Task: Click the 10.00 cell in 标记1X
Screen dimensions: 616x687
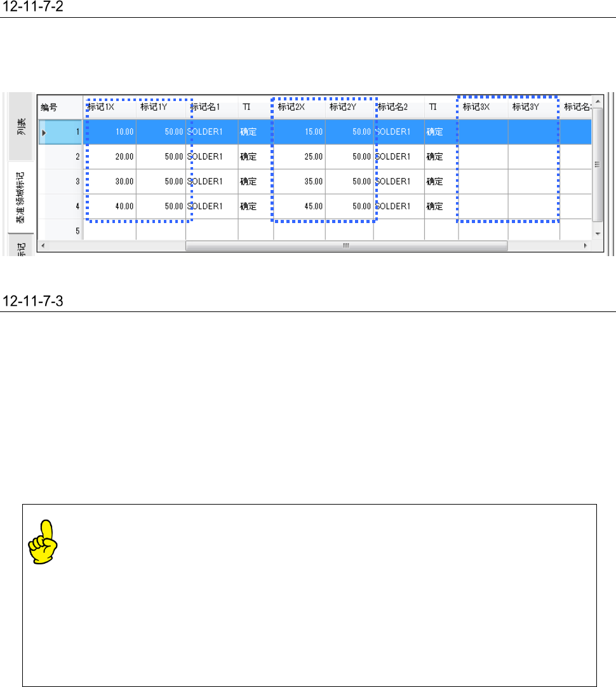Action: coord(109,132)
